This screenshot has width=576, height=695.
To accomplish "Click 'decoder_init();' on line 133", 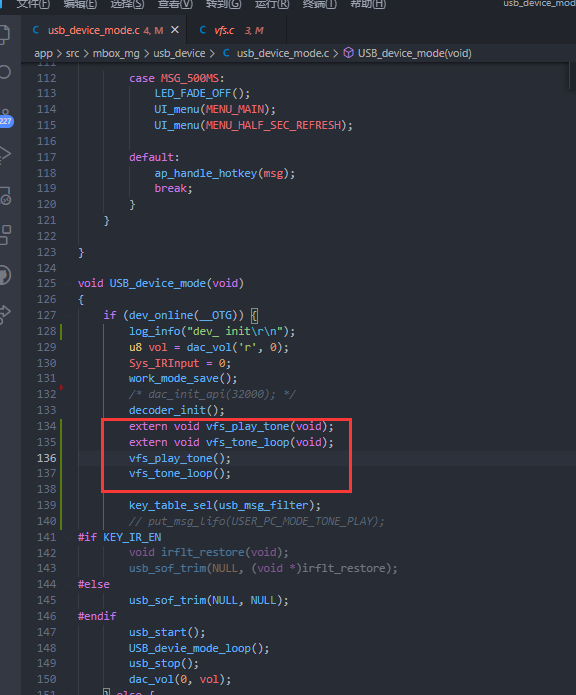I will (177, 410).
